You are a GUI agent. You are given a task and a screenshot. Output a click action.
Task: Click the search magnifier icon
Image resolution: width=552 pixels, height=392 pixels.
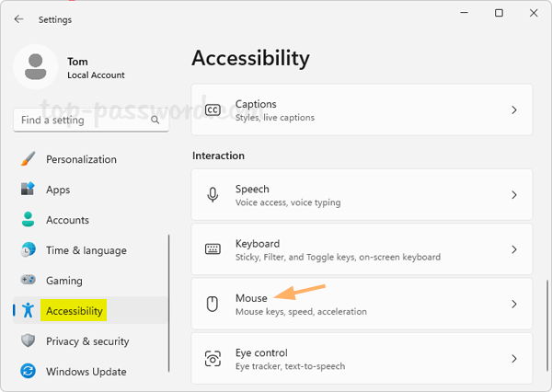(155, 121)
